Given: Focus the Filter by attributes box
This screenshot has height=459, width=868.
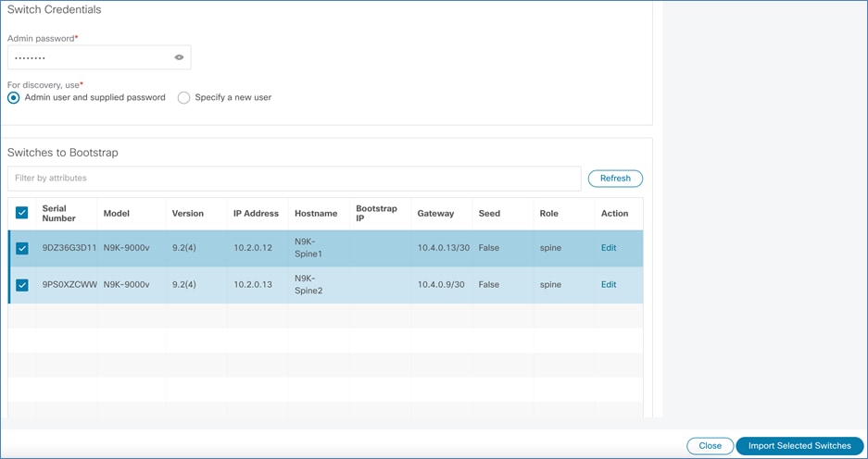Looking at the screenshot, I should (294, 178).
